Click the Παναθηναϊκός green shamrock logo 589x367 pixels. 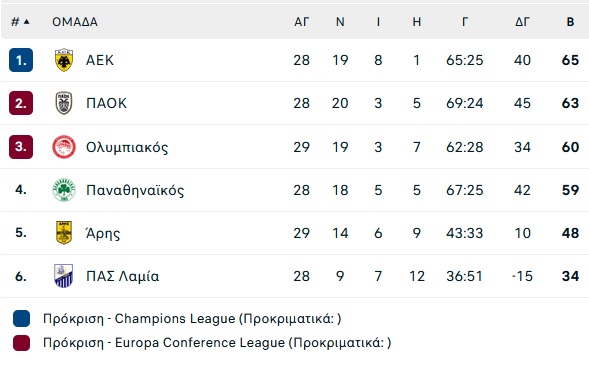(64, 190)
